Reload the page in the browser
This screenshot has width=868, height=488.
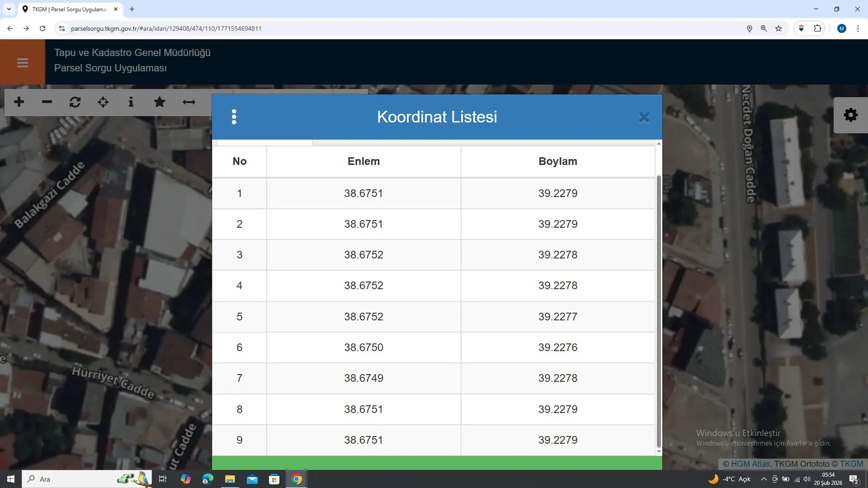tap(42, 28)
